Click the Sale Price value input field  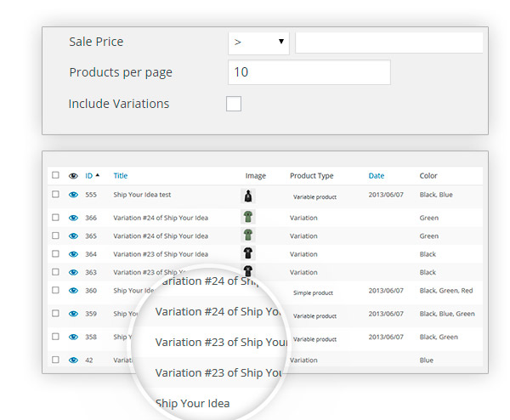tap(388, 43)
